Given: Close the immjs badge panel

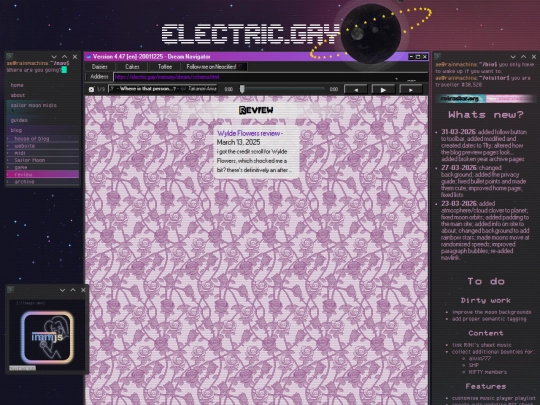Looking at the screenshot, I should coord(83,290).
